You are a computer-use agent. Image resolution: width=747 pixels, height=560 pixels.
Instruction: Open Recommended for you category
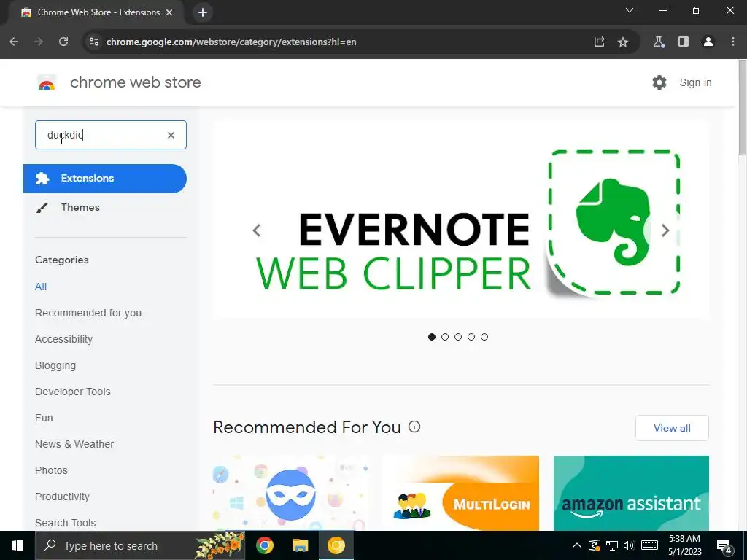click(88, 313)
